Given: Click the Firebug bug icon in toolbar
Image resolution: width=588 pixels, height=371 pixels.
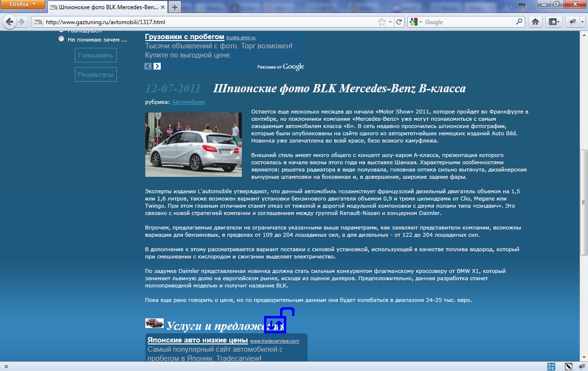Looking at the screenshot, I should click(x=572, y=22).
